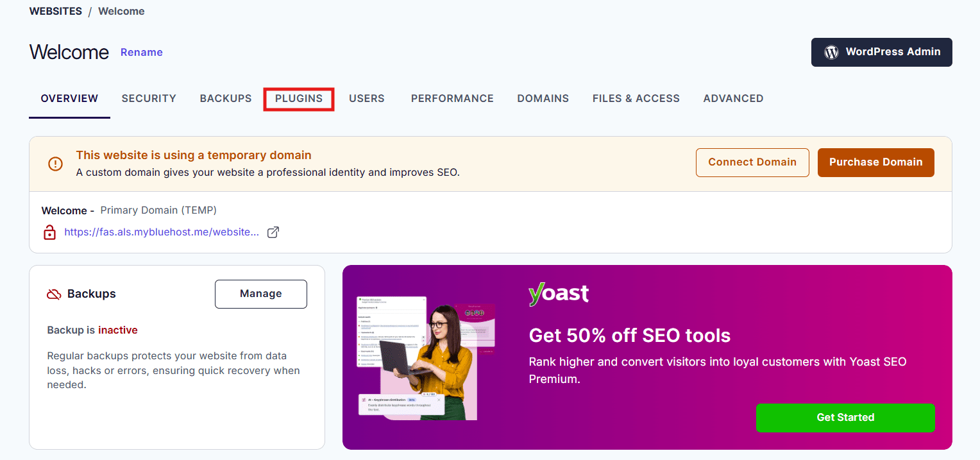980x460 pixels.
Task: Open the site in a new tab via external link icon
Action: click(273, 232)
